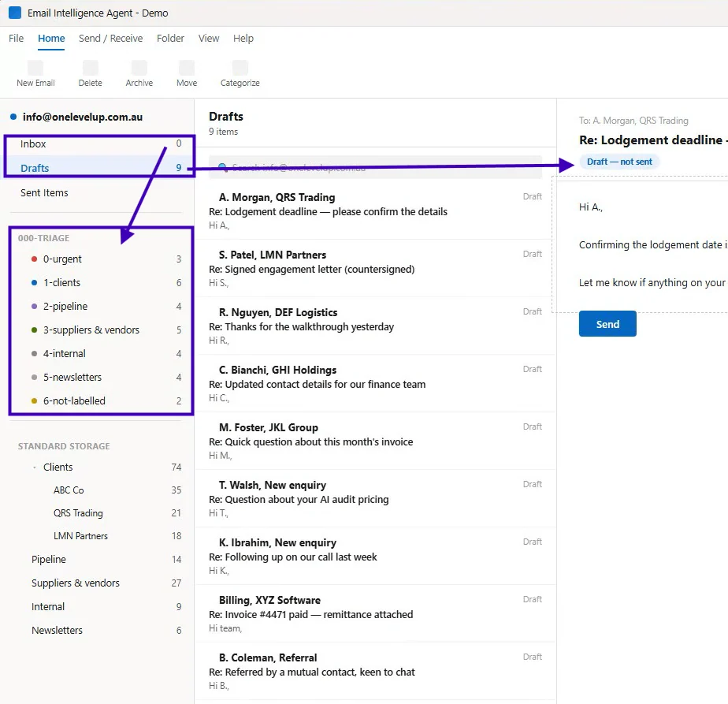The image size is (728, 704).
Task: Click the blue dot beside 1-clients
Action: 34,282
